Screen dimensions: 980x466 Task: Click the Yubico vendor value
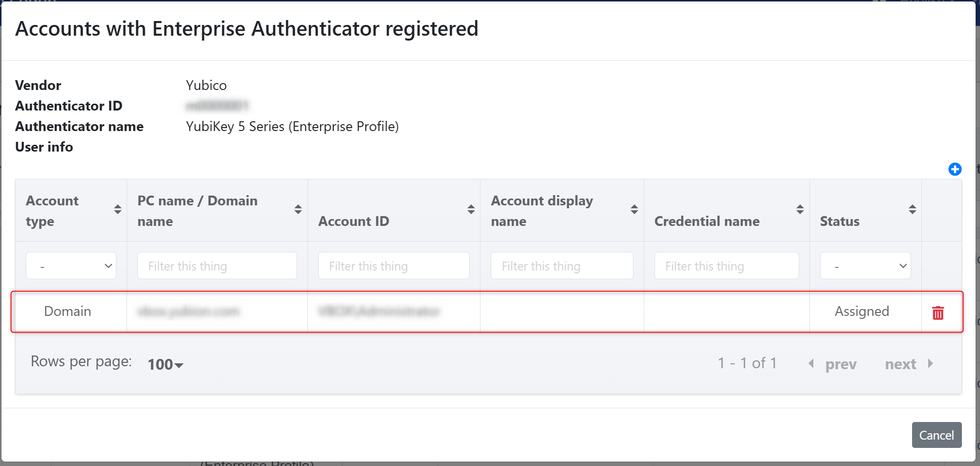(206, 85)
